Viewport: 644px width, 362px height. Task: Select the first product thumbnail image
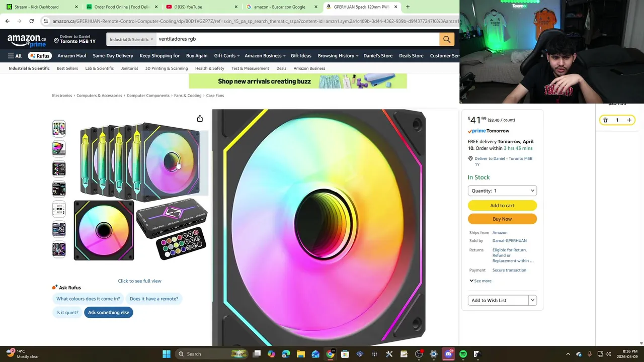[x=59, y=128]
